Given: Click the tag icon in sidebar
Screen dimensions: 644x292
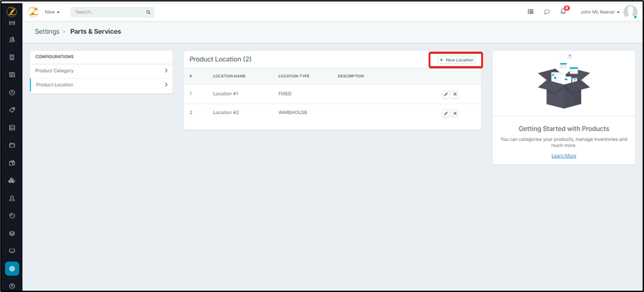Looking at the screenshot, I should pyautogui.click(x=12, y=110).
